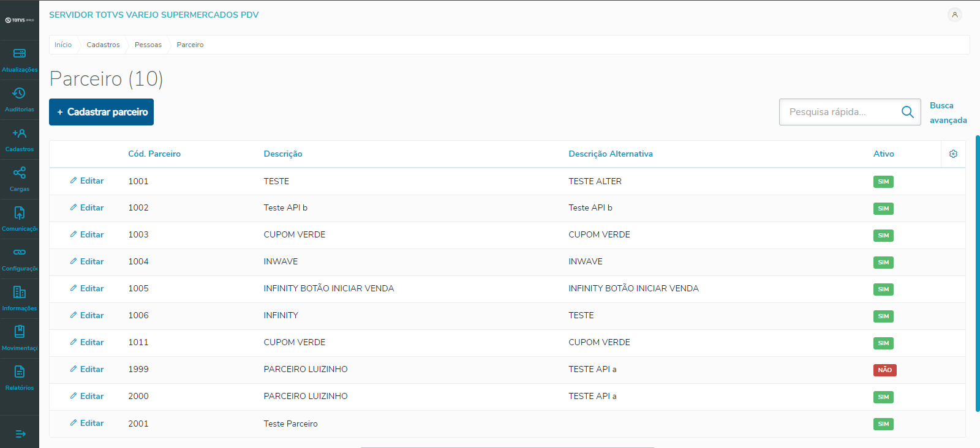Open the Configurações link icon
The width and height of the screenshot is (980, 448).
click(x=19, y=253)
